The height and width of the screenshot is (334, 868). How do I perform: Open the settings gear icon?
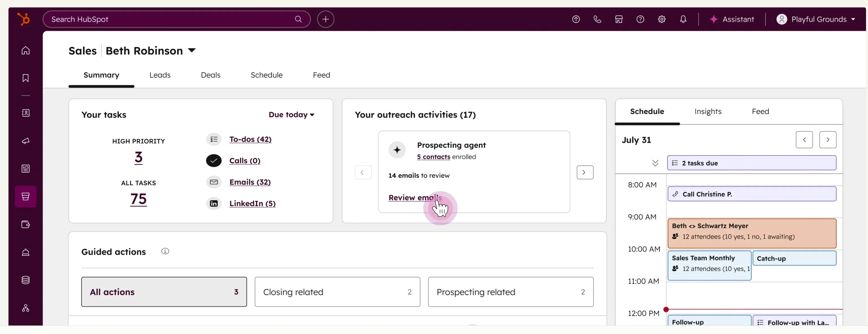(x=661, y=19)
